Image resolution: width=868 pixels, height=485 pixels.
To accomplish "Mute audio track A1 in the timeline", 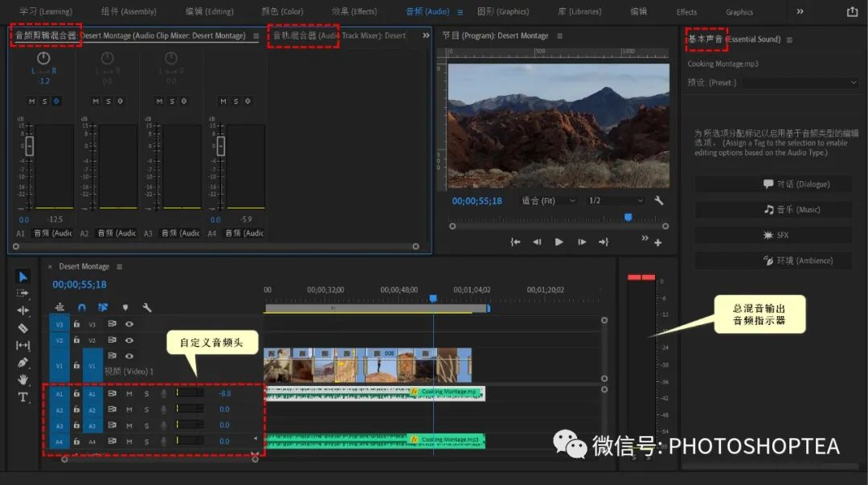I will pyautogui.click(x=129, y=393).
